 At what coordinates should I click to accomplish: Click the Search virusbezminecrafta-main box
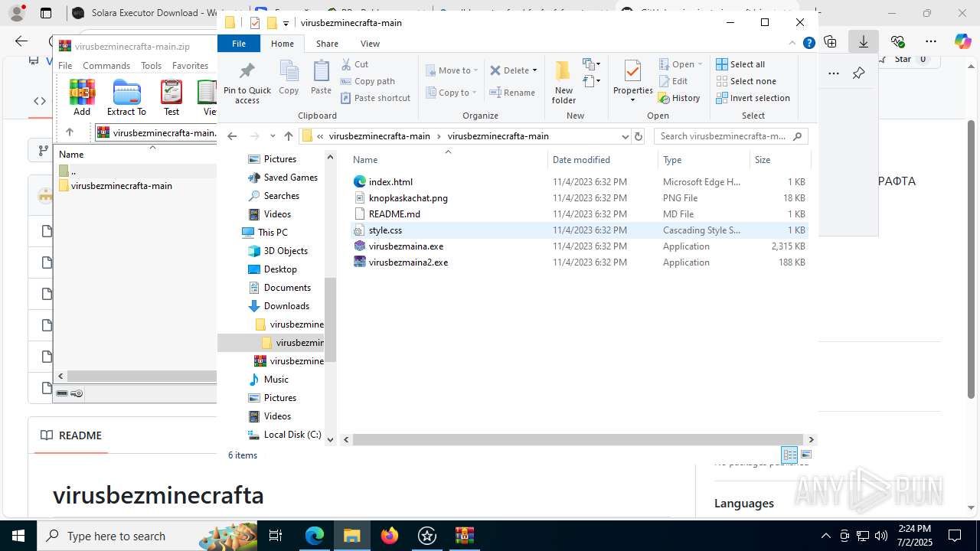coord(730,136)
